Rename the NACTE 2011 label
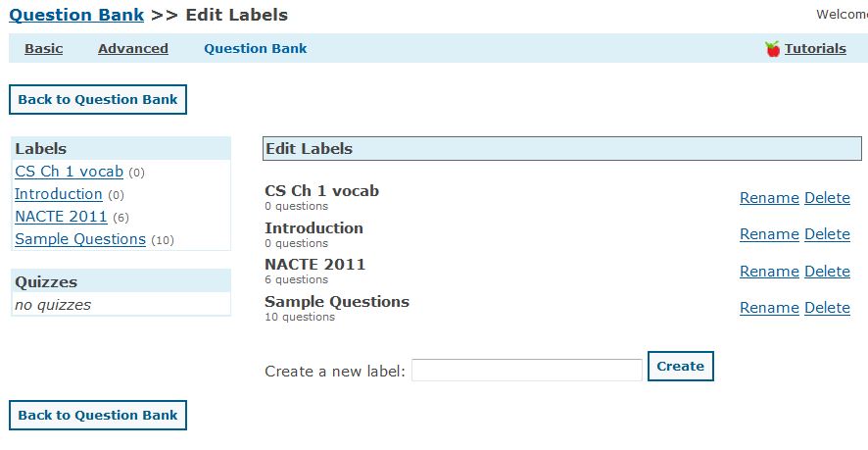The width and height of the screenshot is (868, 450). (769, 272)
